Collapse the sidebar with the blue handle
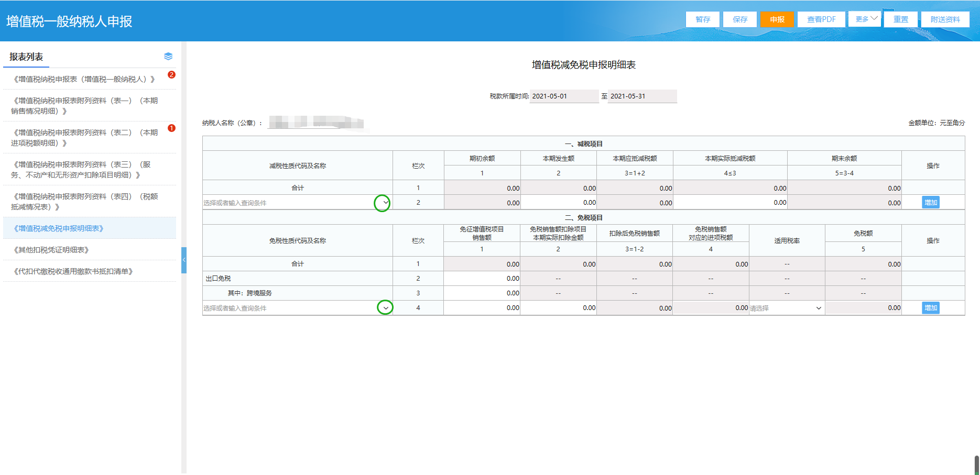This screenshot has height=475, width=980. [184, 260]
